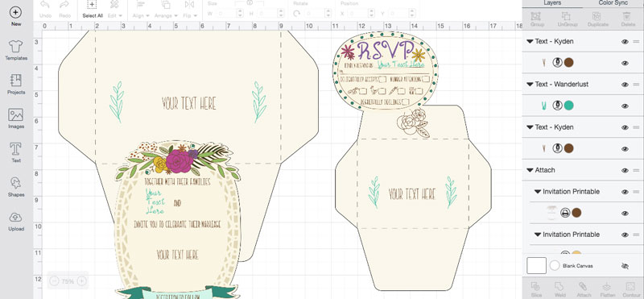Switch to the Layers tab
The image size is (644, 299).
point(552,3)
